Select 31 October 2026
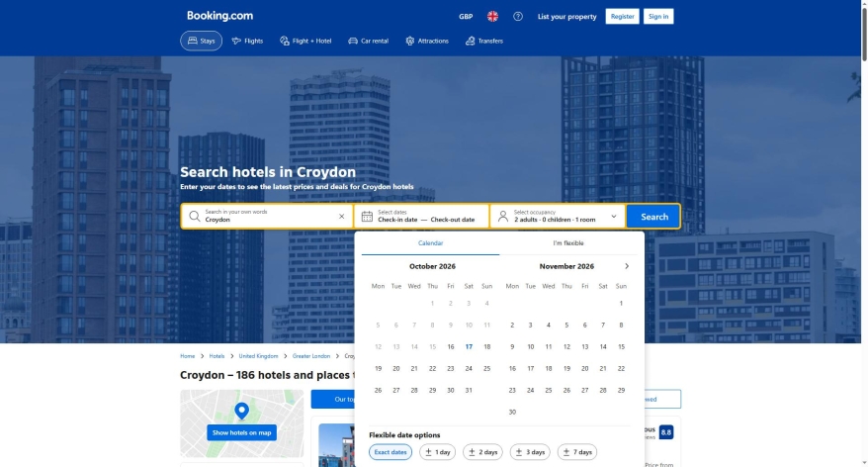This screenshot has width=868, height=467. pyautogui.click(x=469, y=391)
